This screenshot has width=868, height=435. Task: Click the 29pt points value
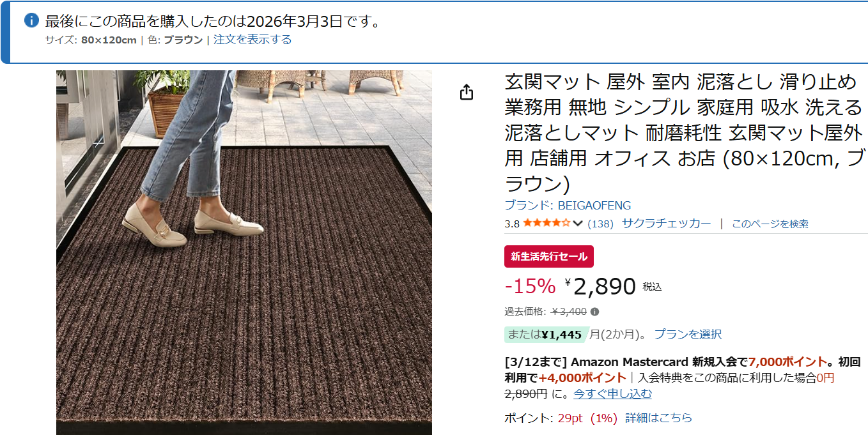click(x=570, y=418)
